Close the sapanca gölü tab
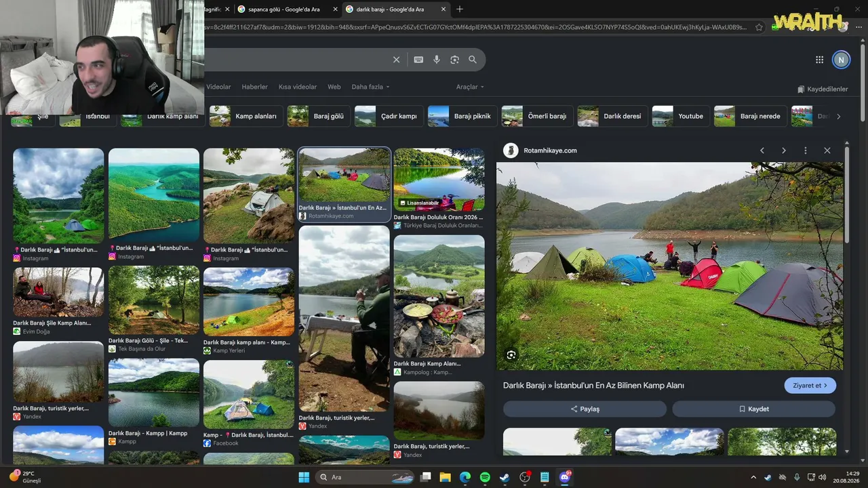Viewport: 868px width, 488px height. coord(334,9)
